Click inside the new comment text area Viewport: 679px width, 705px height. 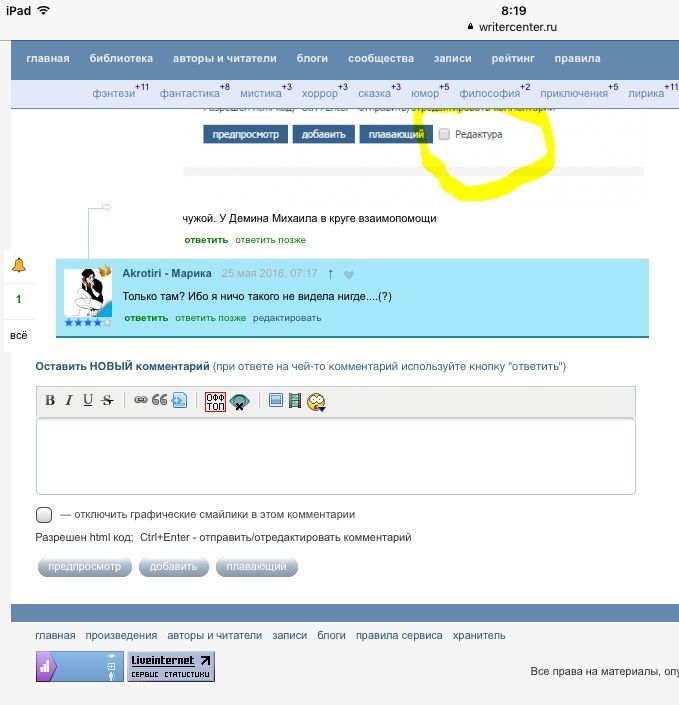(x=335, y=456)
